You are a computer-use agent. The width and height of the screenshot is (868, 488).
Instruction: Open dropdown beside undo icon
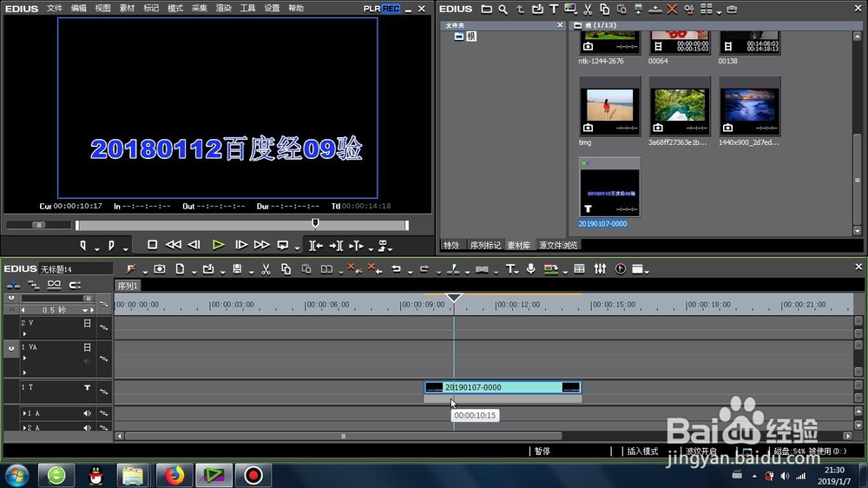(410, 272)
